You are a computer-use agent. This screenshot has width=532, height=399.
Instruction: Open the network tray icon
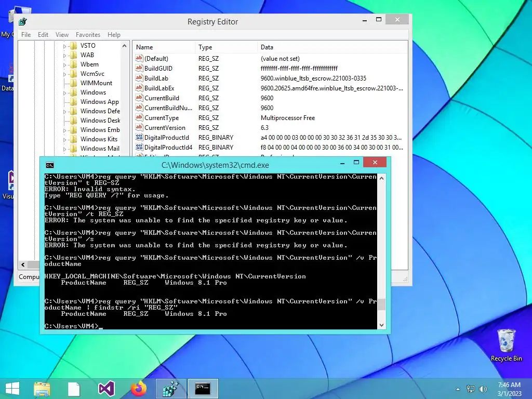[471, 389]
